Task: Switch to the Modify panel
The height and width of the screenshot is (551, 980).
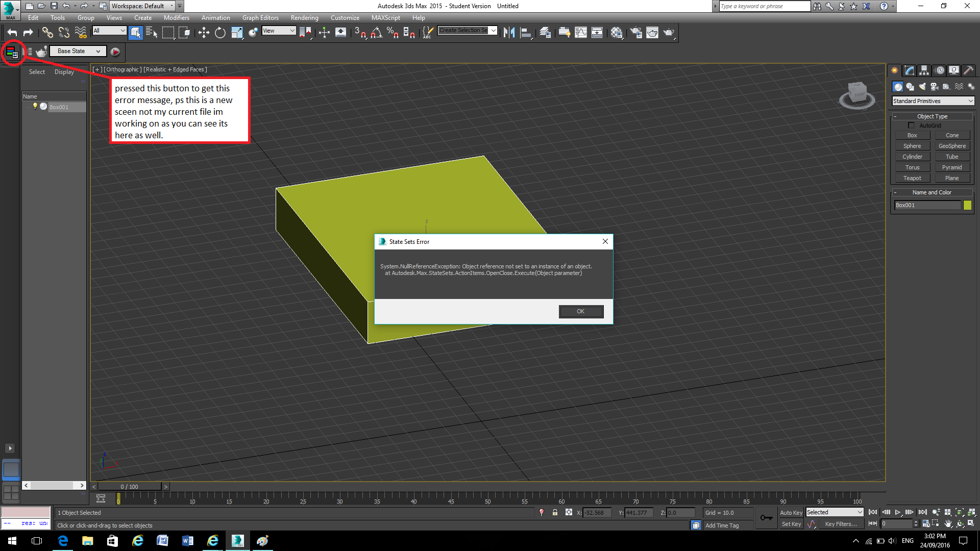Action: [x=909, y=70]
